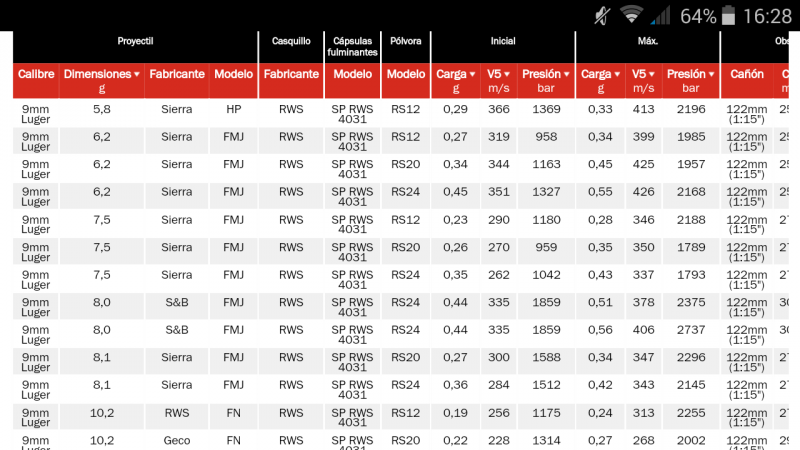
Task: Sort by Inicial V5 velocity column
Action: pyautogui.click(x=498, y=74)
